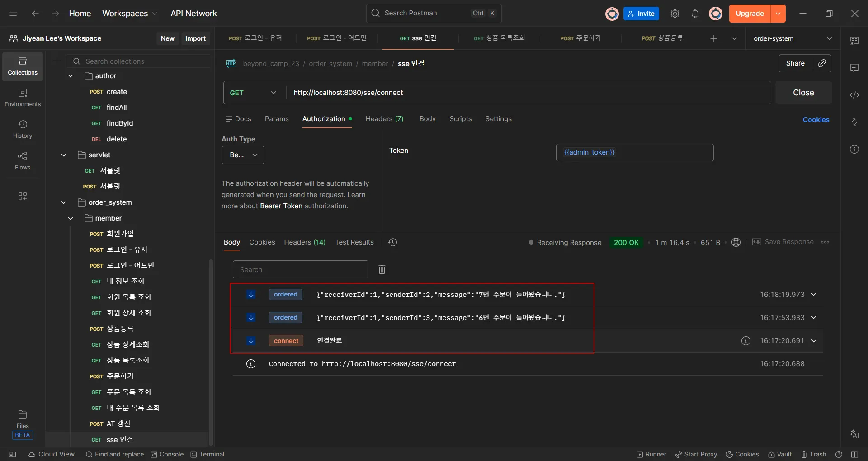Open the Environments sidebar section

pyautogui.click(x=23, y=98)
